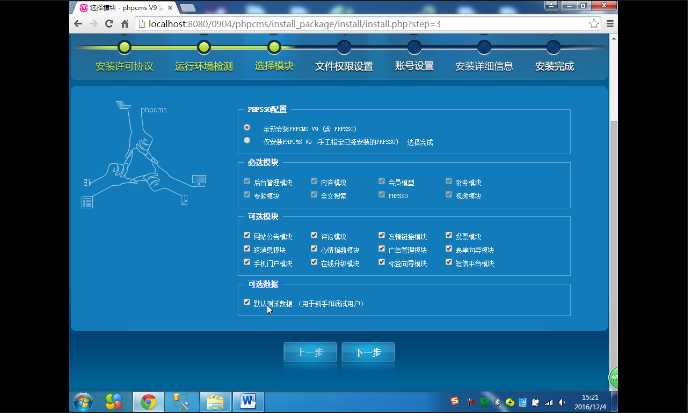Untick the 手机门户模块 checkbox
Screen dimensions: 688x413
pyautogui.click(x=247, y=262)
